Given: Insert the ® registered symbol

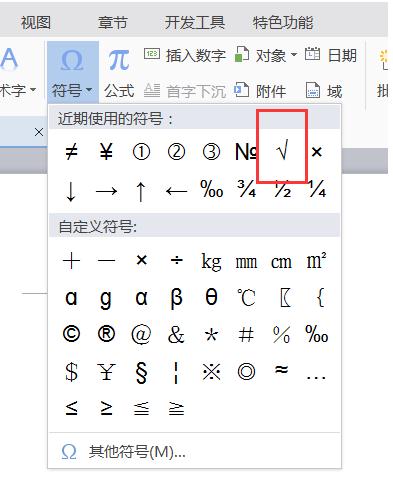Looking at the screenshot, I should point(106,334).
